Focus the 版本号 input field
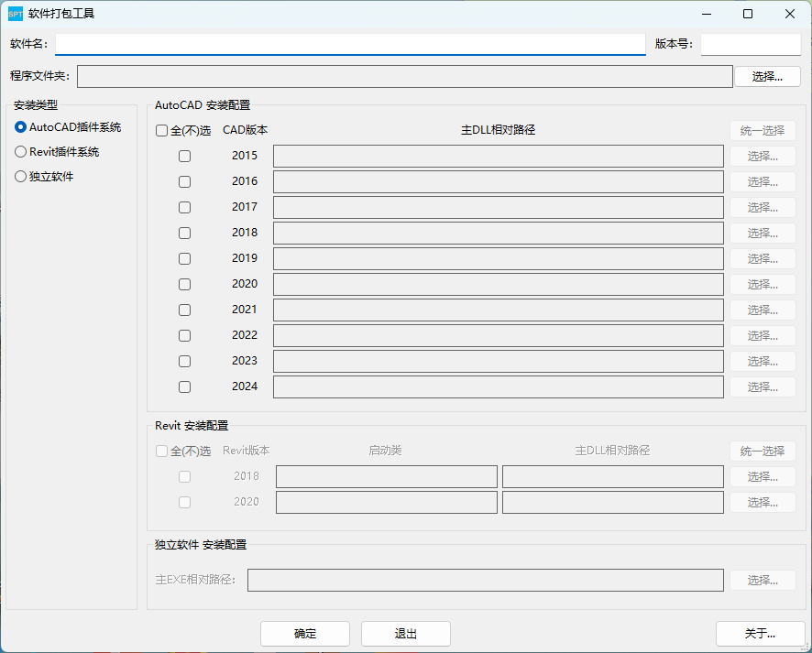Screen dimensions: 812x653 [x=751, y=44]
